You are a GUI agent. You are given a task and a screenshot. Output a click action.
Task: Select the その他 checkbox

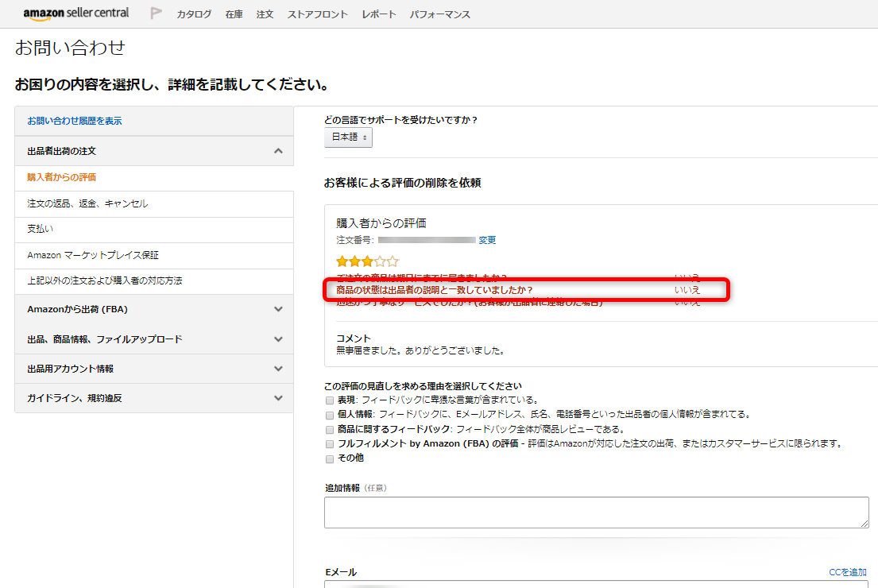[330, 458]
